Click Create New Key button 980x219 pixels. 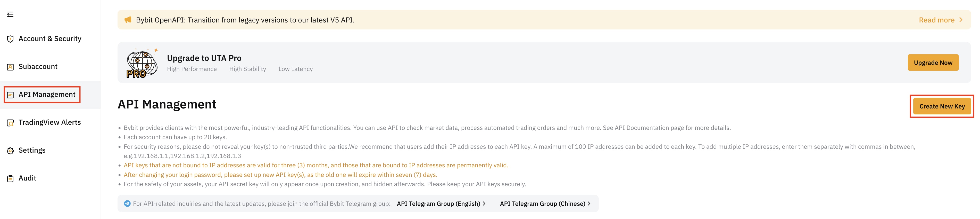click(942, 106)
